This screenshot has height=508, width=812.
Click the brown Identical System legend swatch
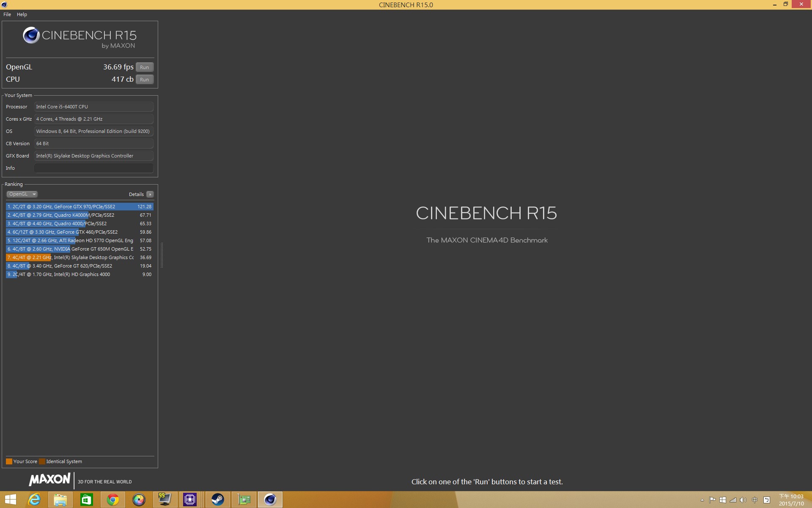click(x=42, y=461)
